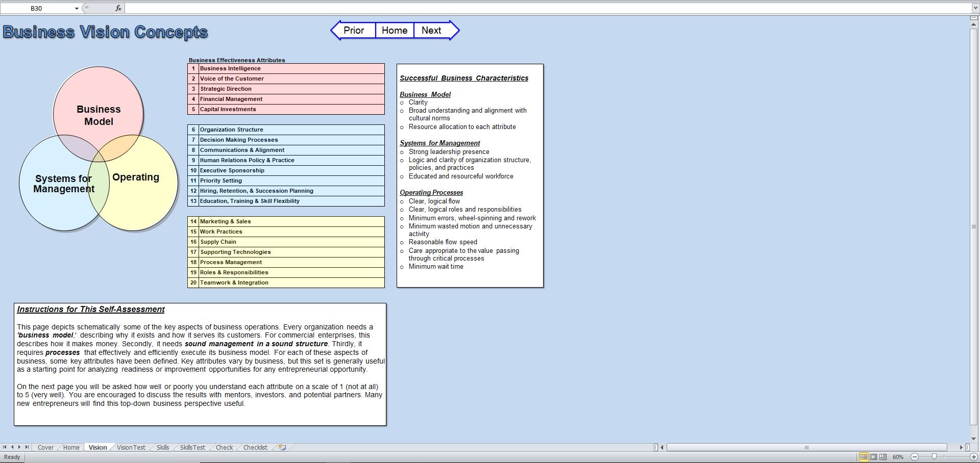980x463 pixels.
Task: Select Hiring, Retention, & Succession Planning cell
Action: 291,191
